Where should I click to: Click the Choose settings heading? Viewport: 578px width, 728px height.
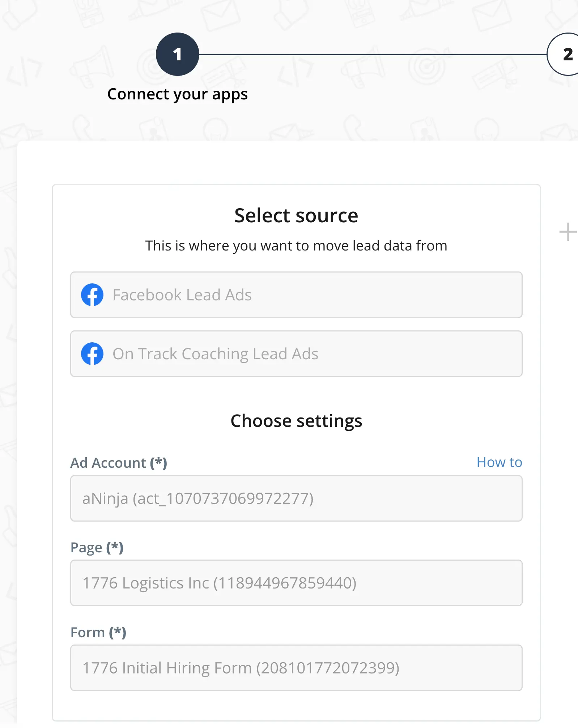click(x=296, y=421)
